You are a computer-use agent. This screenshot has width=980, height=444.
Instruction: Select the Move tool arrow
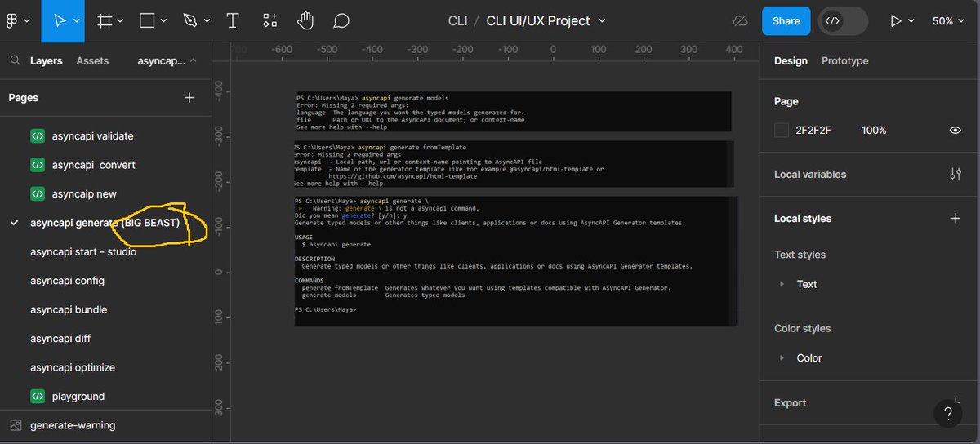[x=60, y=21]
